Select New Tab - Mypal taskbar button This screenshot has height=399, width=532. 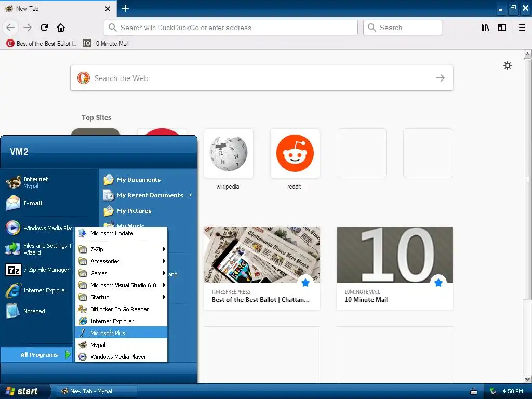point(96,391)
